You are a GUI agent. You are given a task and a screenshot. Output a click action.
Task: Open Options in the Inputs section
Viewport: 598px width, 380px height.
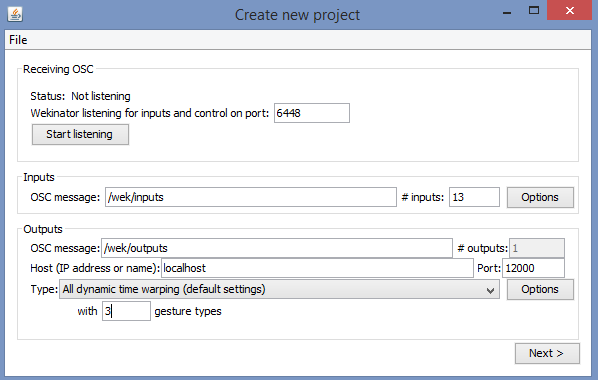click(x=540, y=197)
